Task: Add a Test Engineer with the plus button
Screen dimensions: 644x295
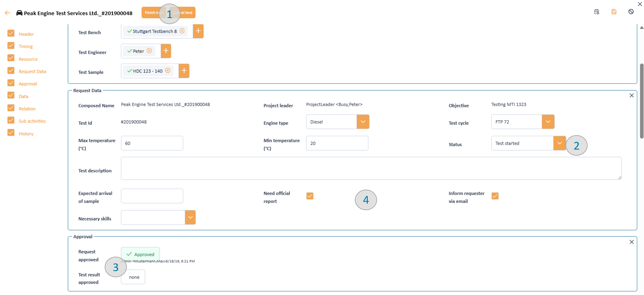Action: 166,51
